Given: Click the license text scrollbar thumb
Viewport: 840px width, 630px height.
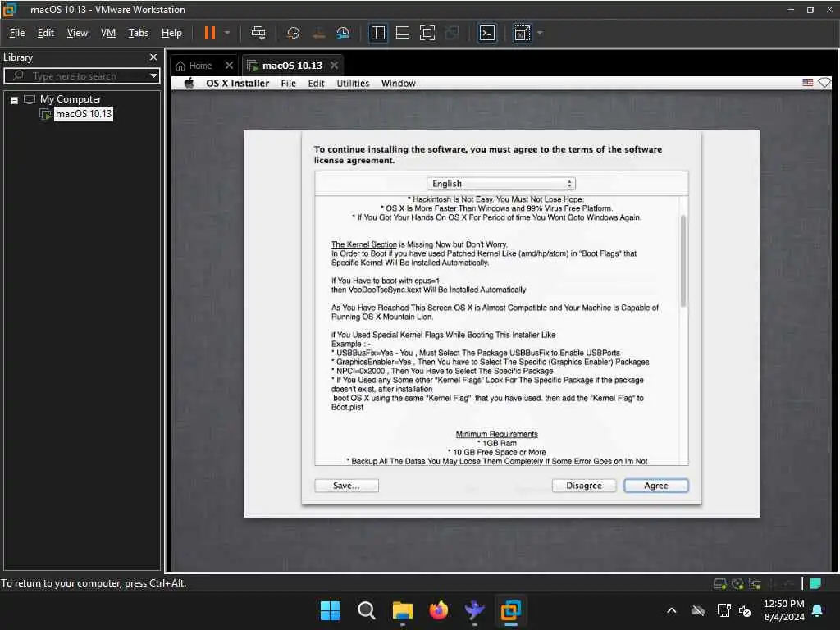Looking at the screenshot, I should 683,260.
